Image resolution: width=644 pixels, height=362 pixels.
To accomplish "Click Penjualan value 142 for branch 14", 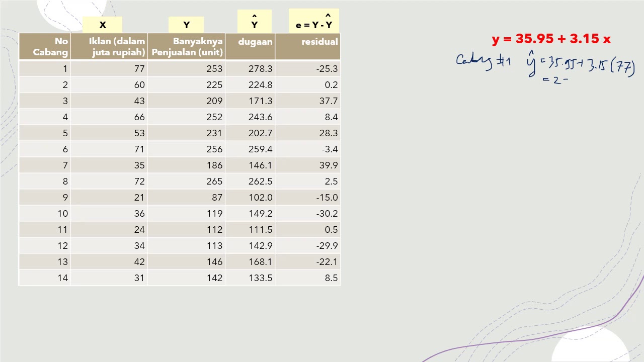I will (214, 278).
